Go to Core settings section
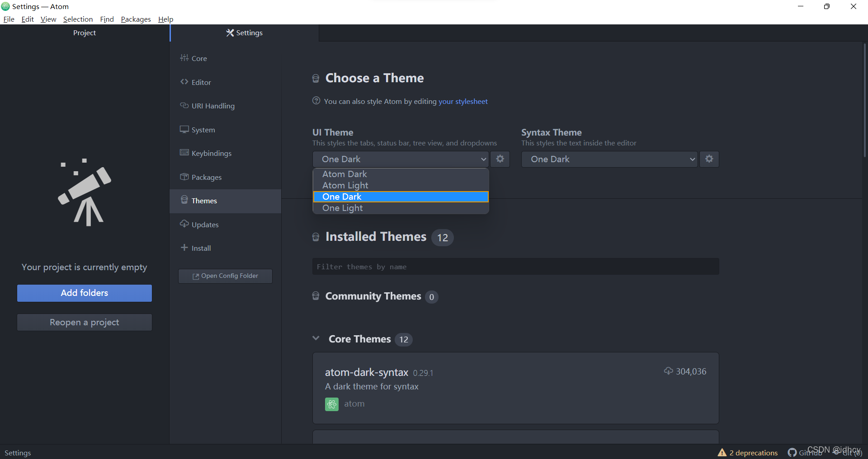Viewport: 868px width, 459px height. [x=225, y=58]
